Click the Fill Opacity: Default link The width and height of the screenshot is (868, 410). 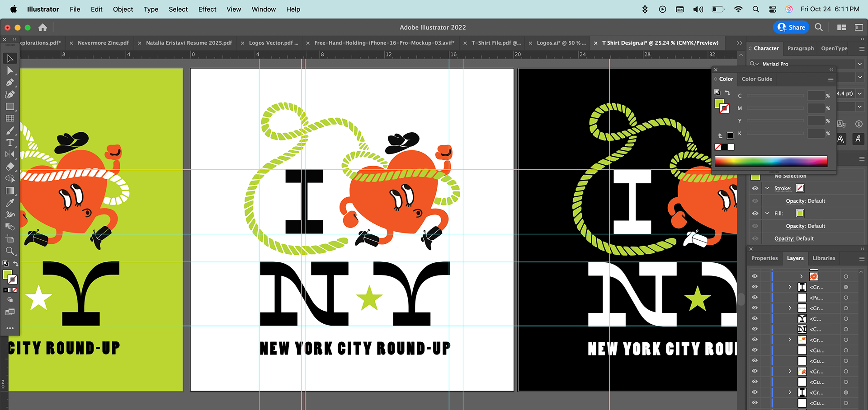[x=805, y=226]
